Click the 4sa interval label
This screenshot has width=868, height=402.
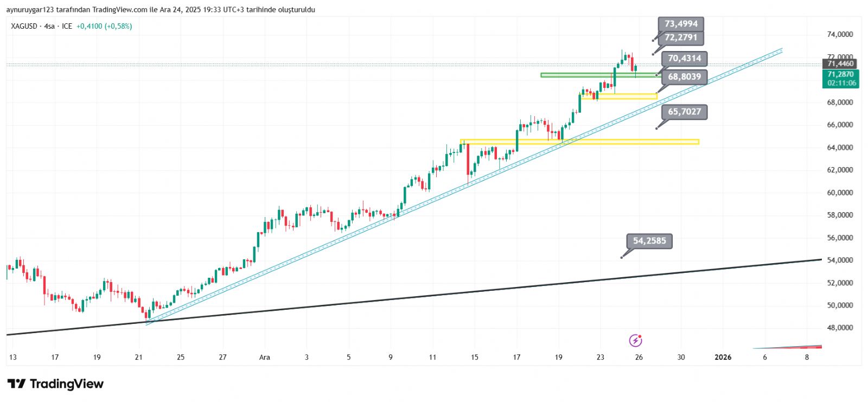tap(49, 26)
